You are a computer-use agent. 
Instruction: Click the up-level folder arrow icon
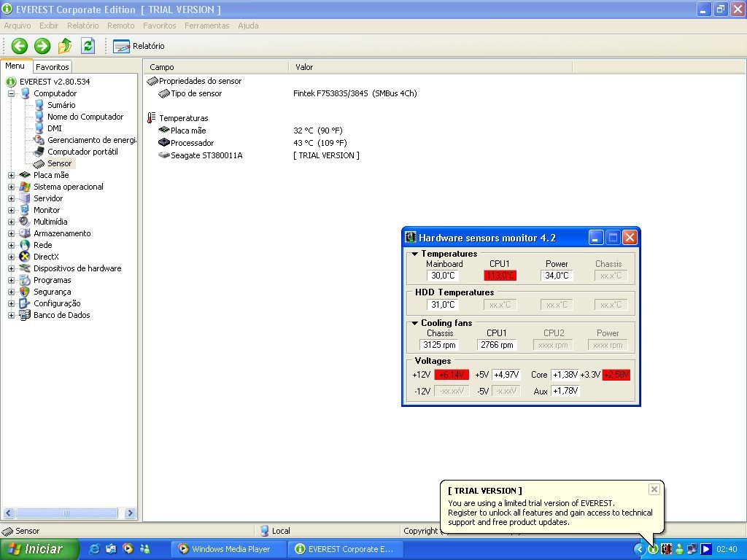point(65,46)
